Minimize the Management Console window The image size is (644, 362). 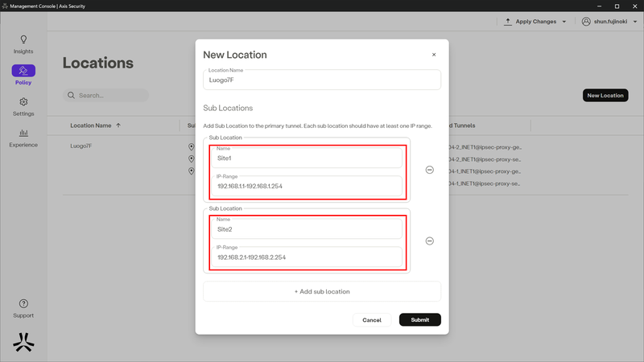pos(599,6)
